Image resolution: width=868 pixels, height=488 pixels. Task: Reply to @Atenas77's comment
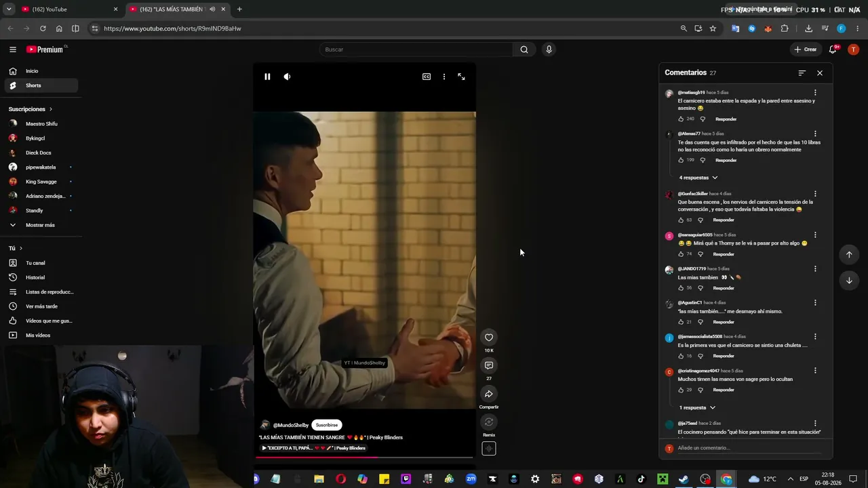click(x=726, y=160)
